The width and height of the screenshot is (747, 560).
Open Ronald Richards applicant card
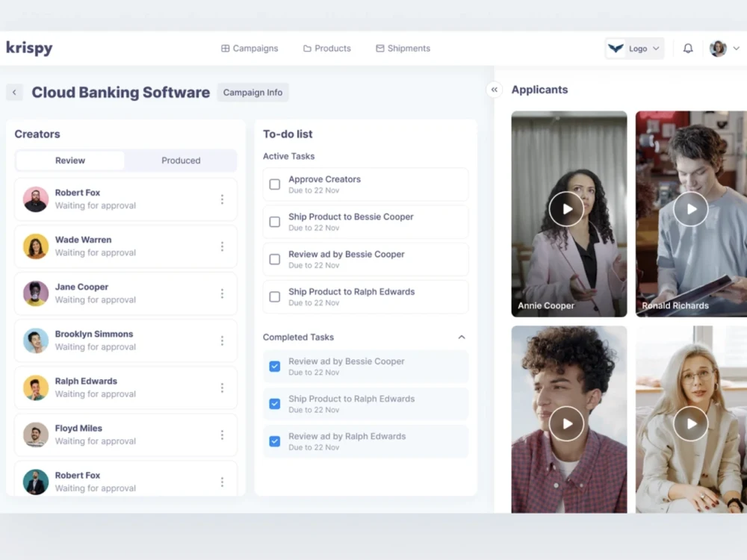691,214
